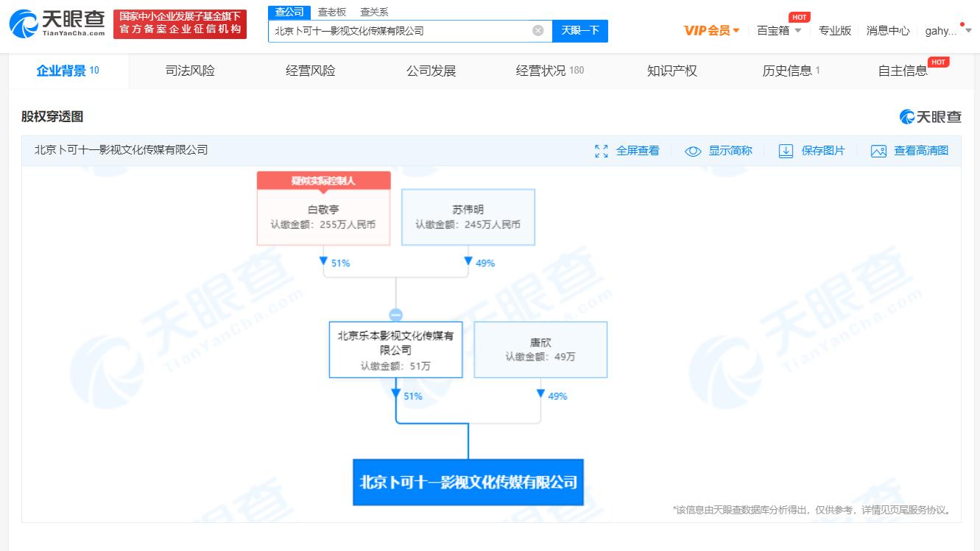Click the 国家中小企业发展子基金旗下 red banner
Image resolution: width=980 pixels, height=551 pixels.
180,24
